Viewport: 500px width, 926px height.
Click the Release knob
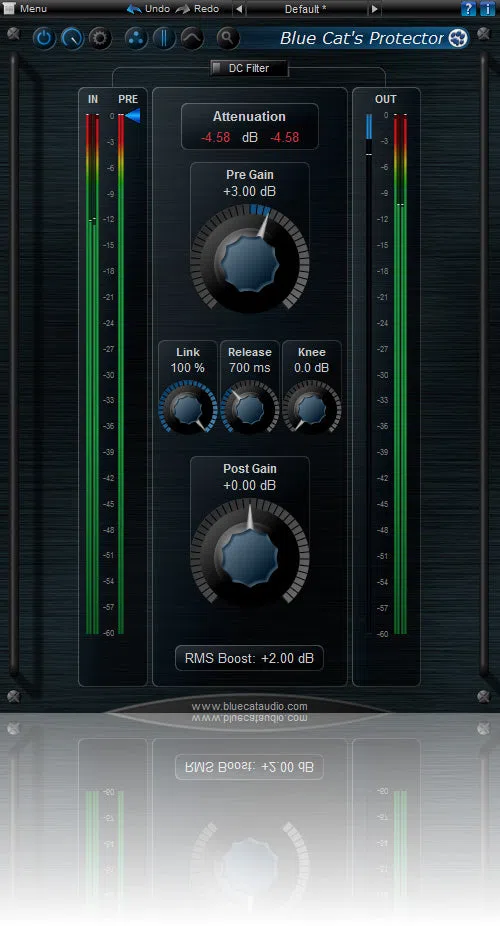[249, 407]
